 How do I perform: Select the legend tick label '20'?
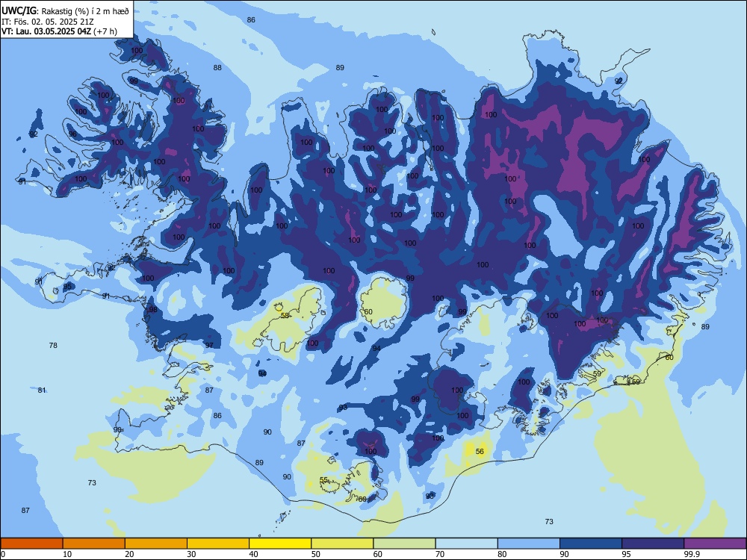[129, 554]
